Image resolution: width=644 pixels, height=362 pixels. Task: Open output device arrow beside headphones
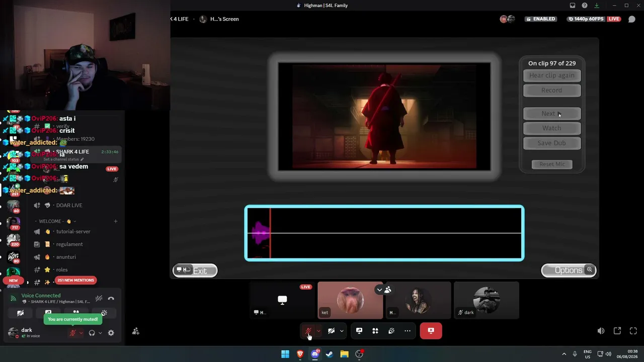point(100,333)
